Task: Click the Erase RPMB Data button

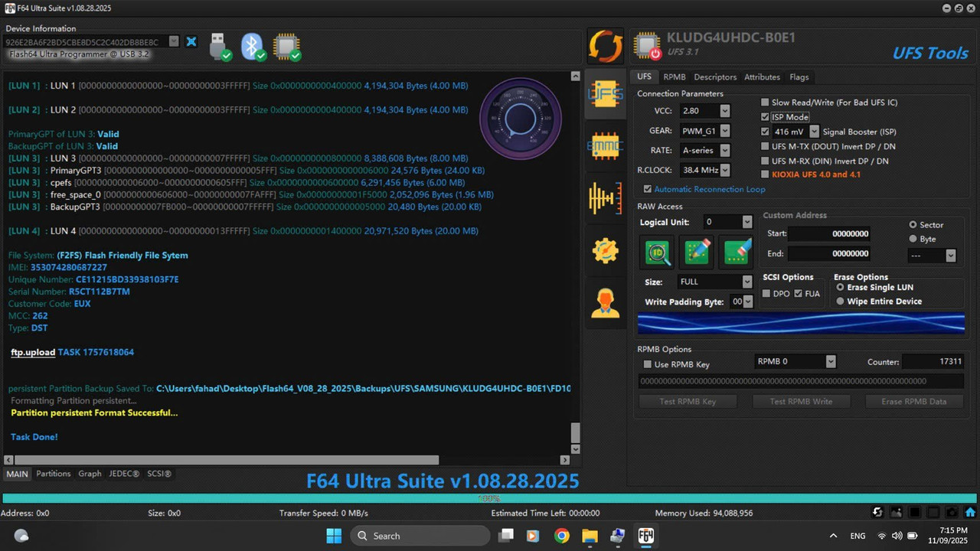Action: (x=914, y=402)
